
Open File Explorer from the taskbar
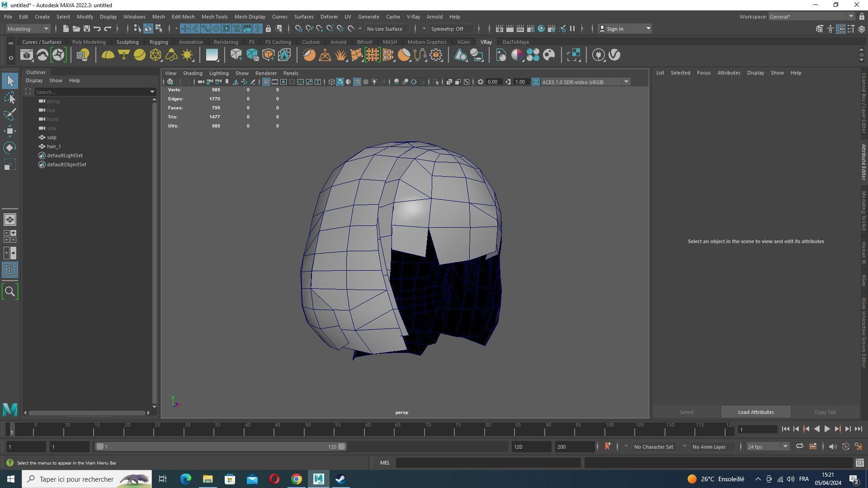pyautogui.click(x=208, y=479)
